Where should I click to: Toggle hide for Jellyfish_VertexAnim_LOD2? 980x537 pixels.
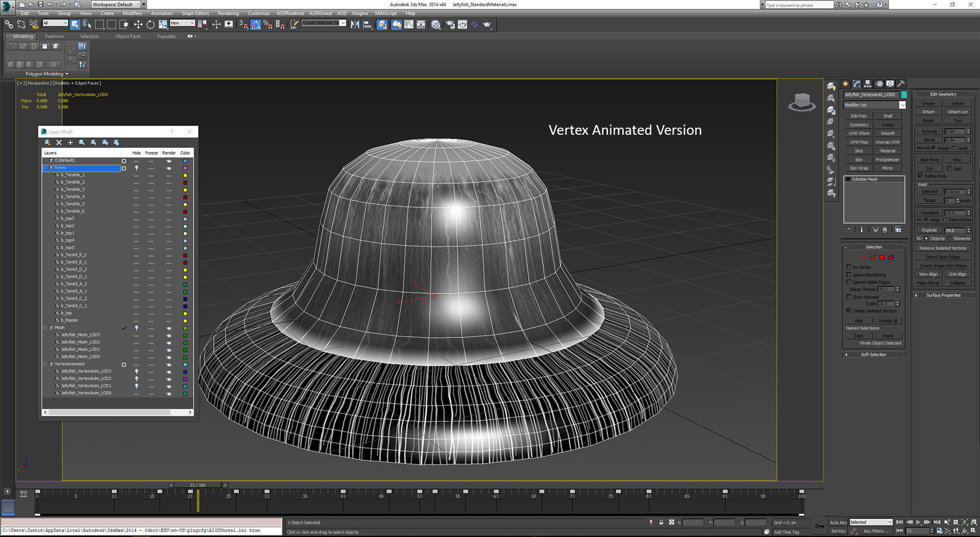tap(136, 378)
